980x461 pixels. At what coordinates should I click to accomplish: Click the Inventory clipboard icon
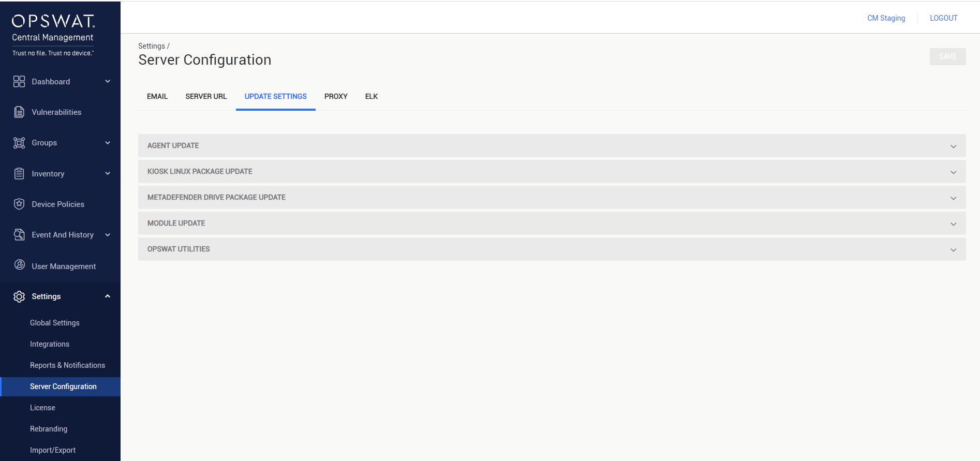click(x=19, y=173)
